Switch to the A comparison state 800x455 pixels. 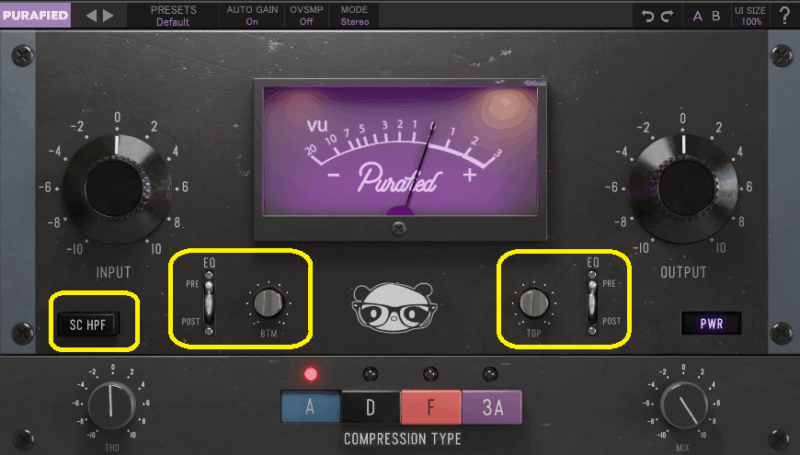tap(698, 15)
